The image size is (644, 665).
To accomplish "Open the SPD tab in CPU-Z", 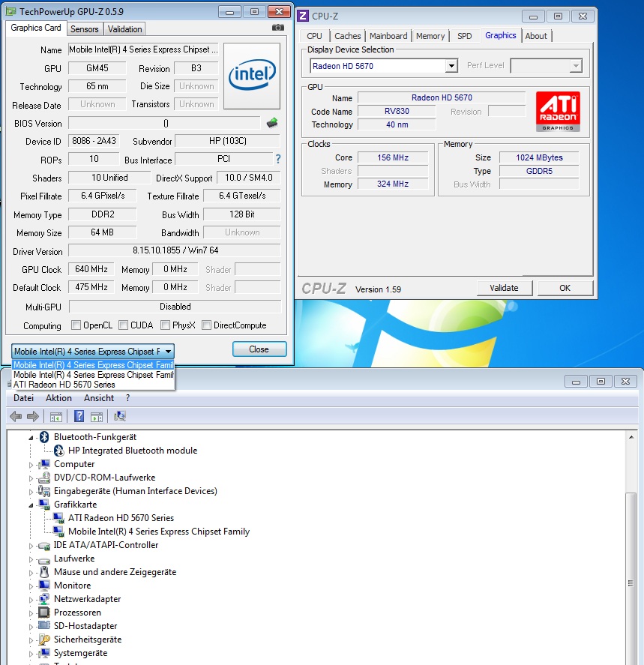I will (x=464, y=36).
